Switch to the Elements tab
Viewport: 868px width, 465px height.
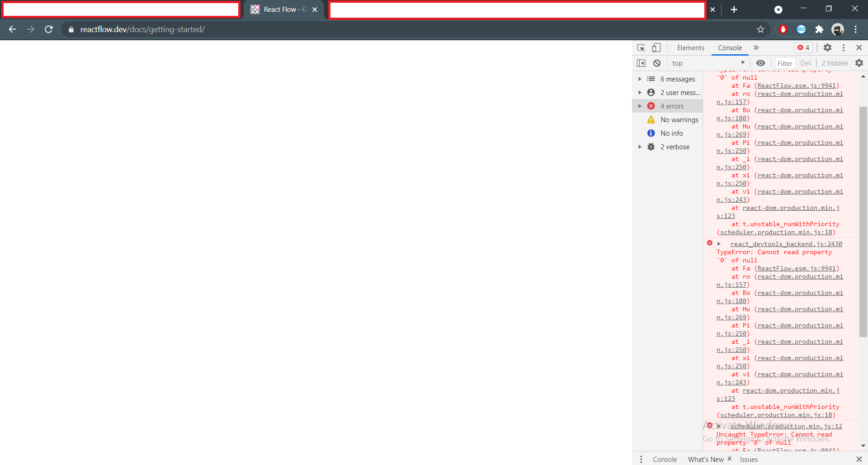(691, 47)
